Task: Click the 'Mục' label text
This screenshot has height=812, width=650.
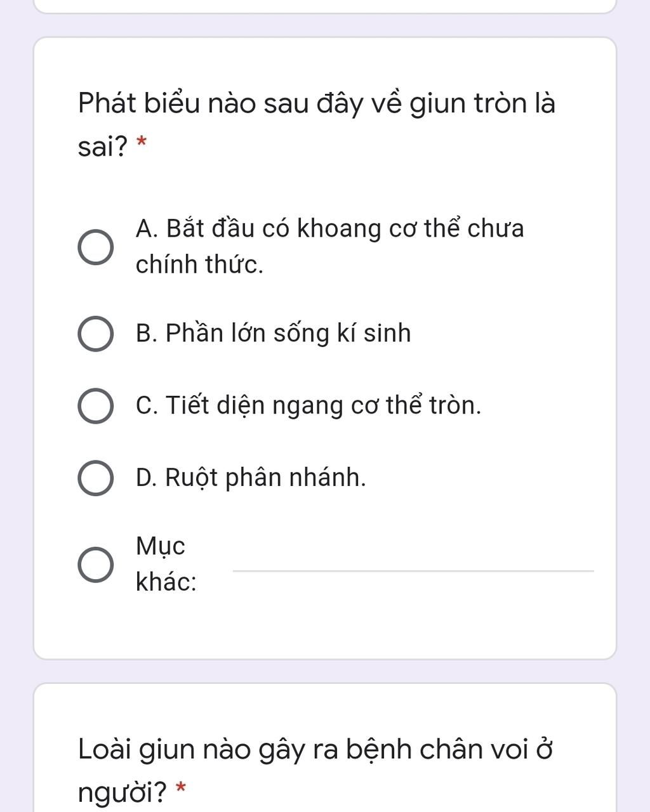Action: (161, 546)
